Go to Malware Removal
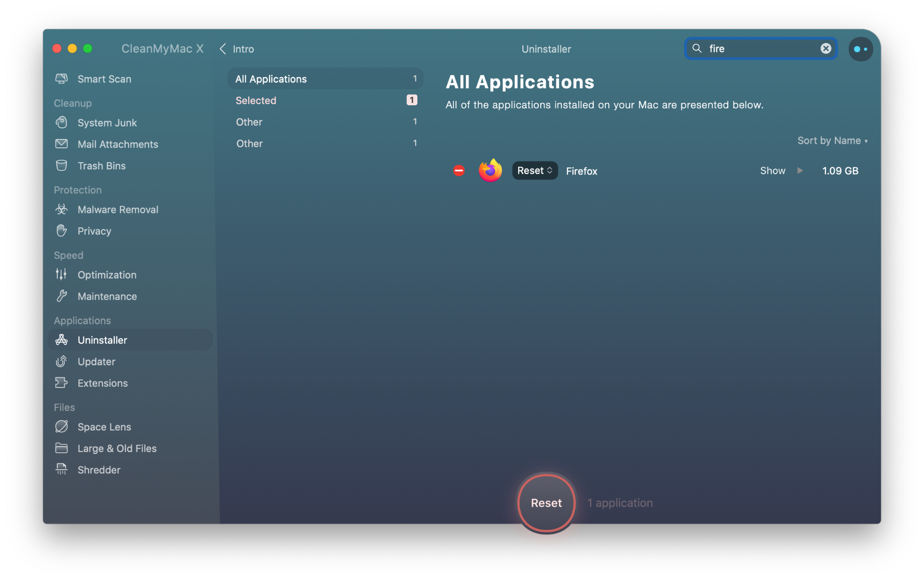Image resolution: width=924 pixels, height=581 pixels. click(130, 209)
